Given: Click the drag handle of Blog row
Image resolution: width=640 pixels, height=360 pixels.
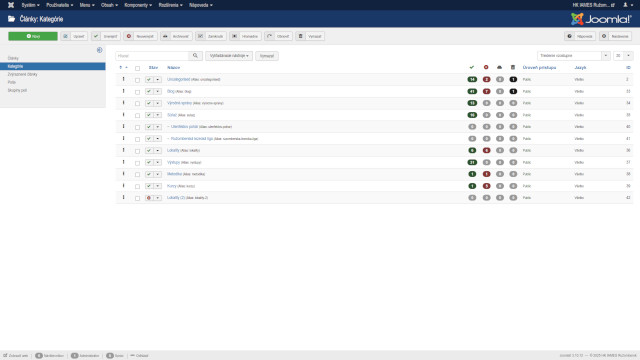Looking at the screenshot, I should pyautogui.click(x=123, y=91).
